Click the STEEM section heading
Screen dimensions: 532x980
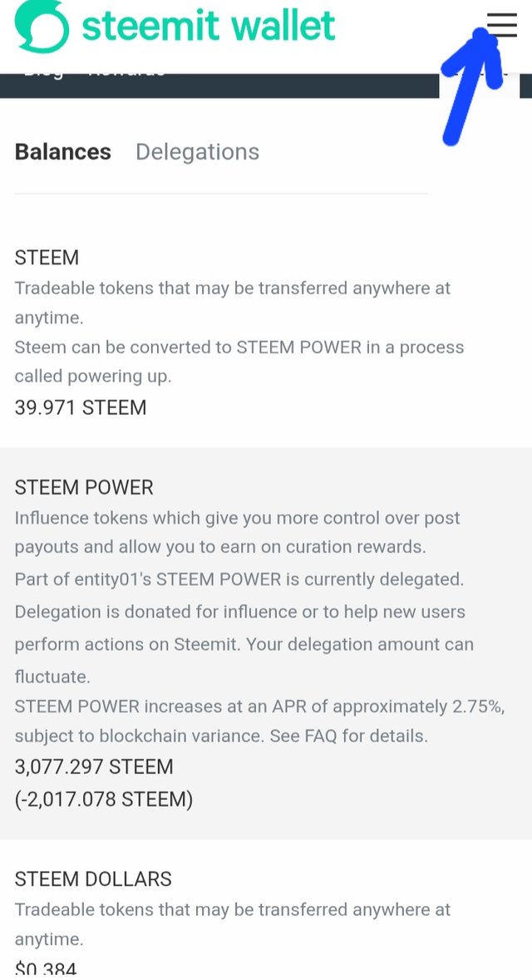coord(47,258)
